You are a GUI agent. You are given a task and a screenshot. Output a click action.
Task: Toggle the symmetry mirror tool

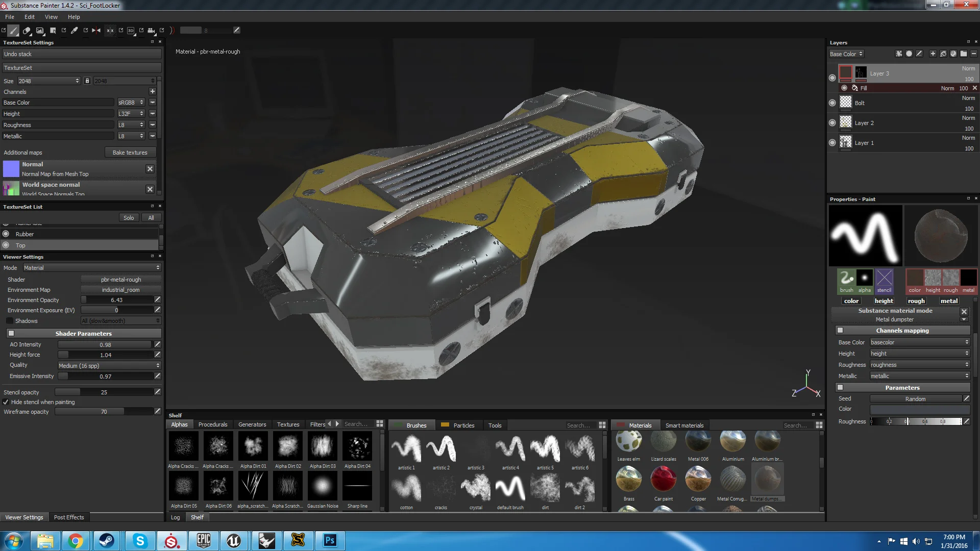[96, 31]
